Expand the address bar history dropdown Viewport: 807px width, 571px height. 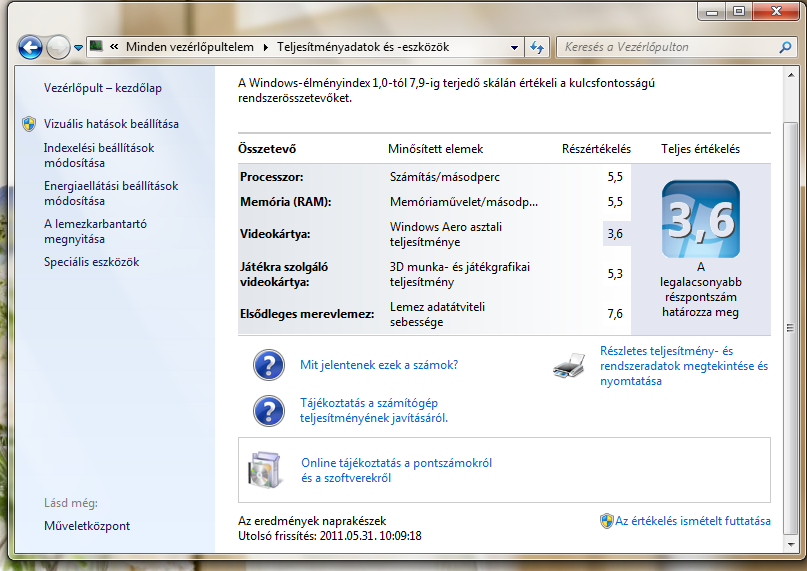pyautogui.click(x=514, y=47)
